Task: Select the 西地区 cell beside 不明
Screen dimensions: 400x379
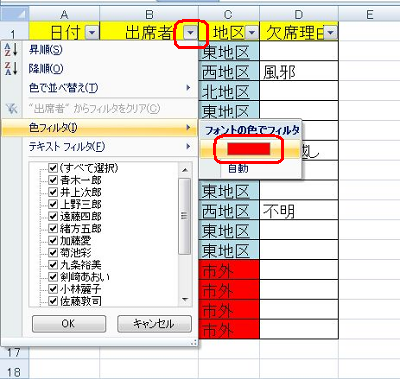Action: 229,210
